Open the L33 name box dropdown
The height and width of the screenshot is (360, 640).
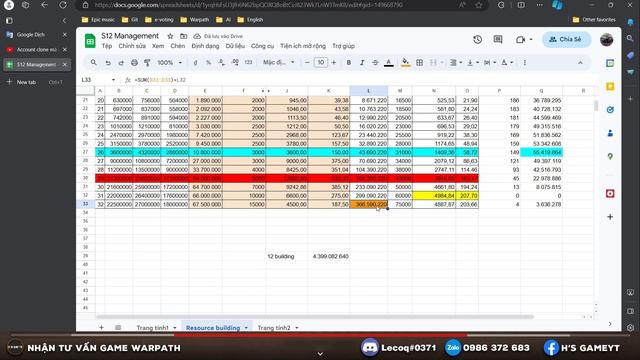point(113,80)
